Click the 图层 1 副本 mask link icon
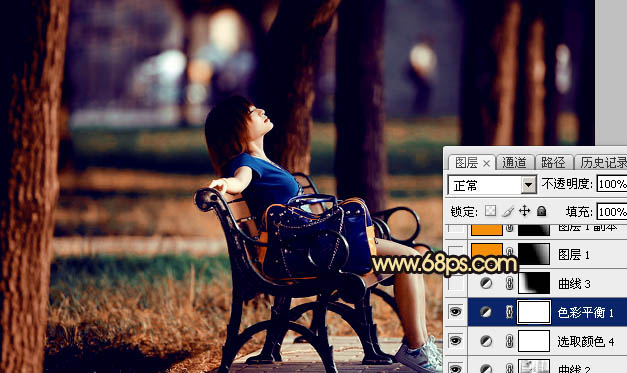 point(509,228)
